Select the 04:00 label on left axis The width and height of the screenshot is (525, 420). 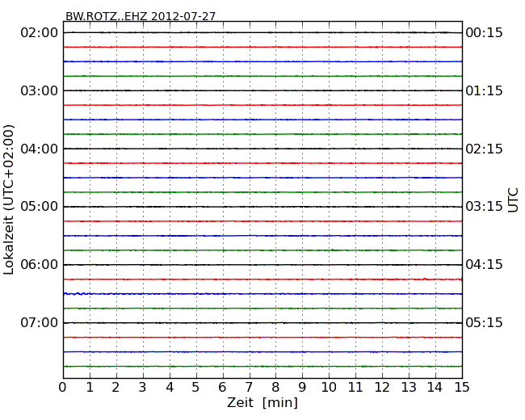tap(39, 149)
